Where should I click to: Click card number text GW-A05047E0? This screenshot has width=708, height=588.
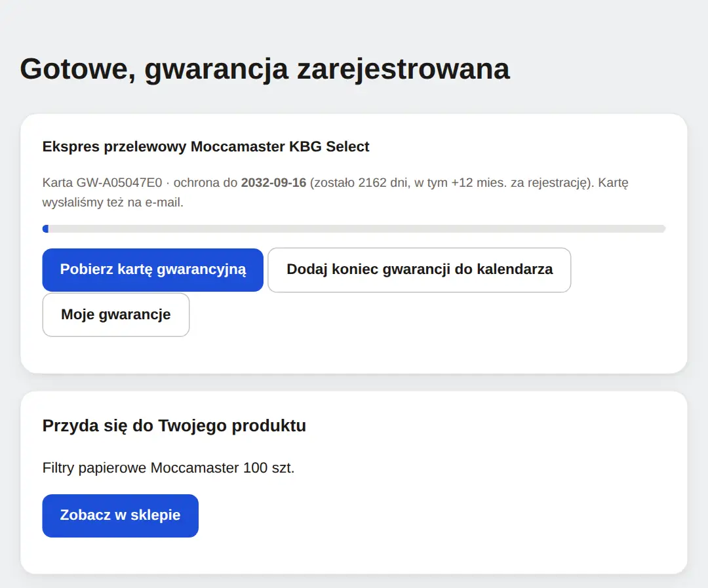coord(119,182)
